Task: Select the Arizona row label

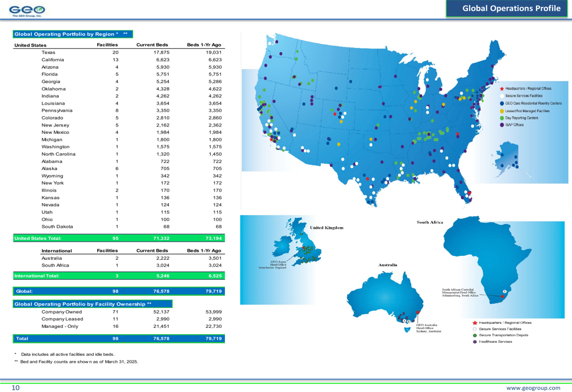Action: (x=50, y=67)
